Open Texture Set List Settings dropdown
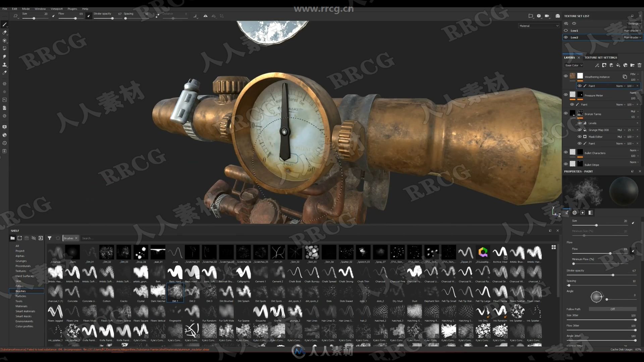This screenshot has height=362, width=644. click(635, 23)
